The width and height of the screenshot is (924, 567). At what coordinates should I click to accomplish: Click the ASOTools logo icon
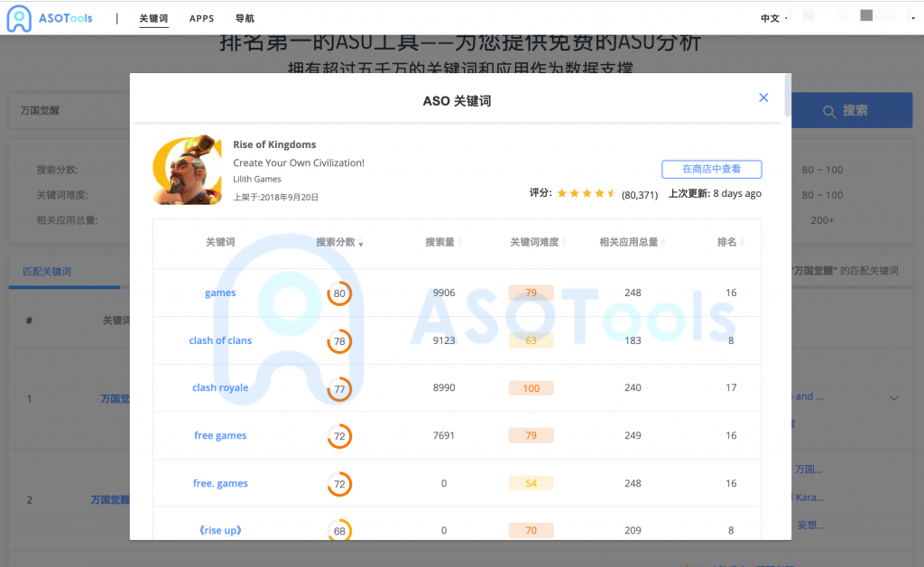pyautogui.click(x=19, y=18)
